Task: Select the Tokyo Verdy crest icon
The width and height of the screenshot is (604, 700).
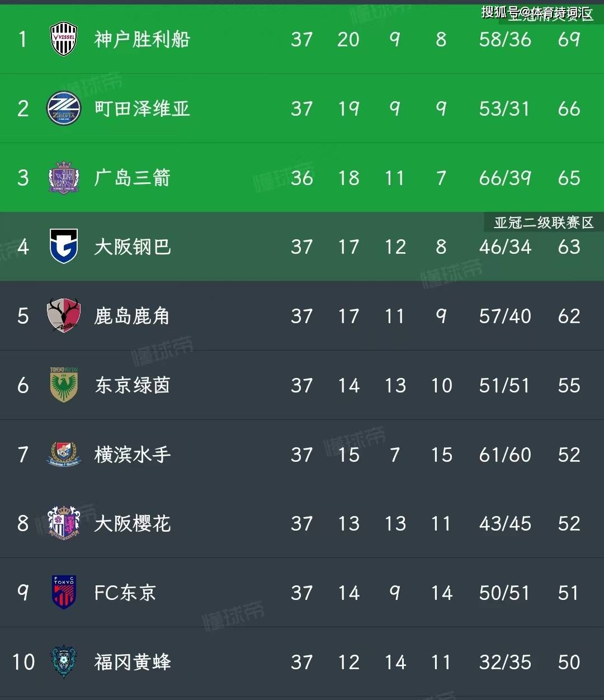Action: [63, 385]
